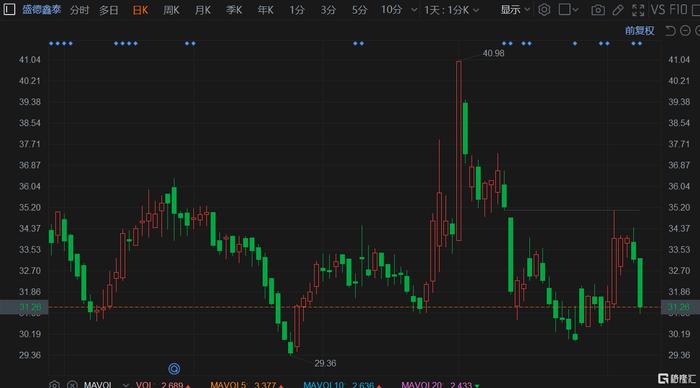Select the drawing pencil tool
Viewport: 700px width, 388px height.
coord(618,10)
